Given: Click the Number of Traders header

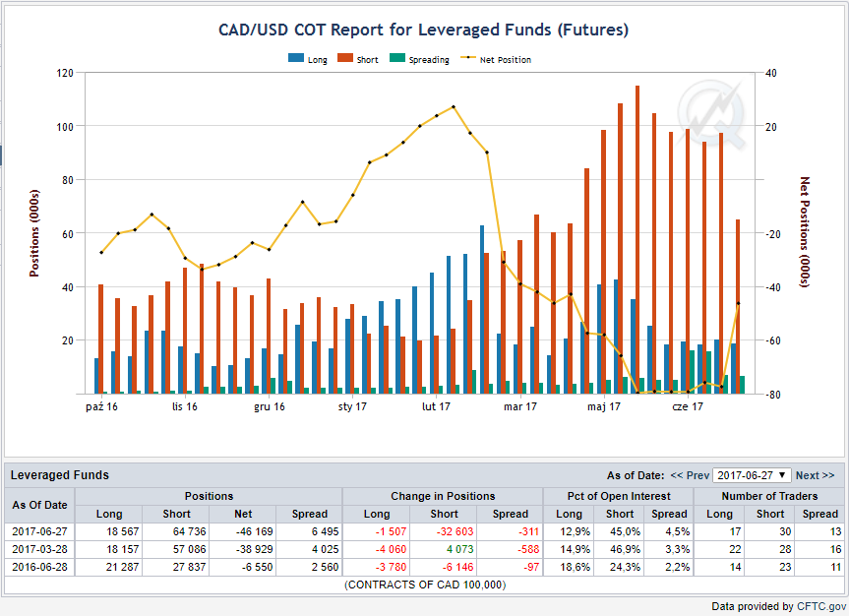Looking at the screenshot, I should coord(769,496).
